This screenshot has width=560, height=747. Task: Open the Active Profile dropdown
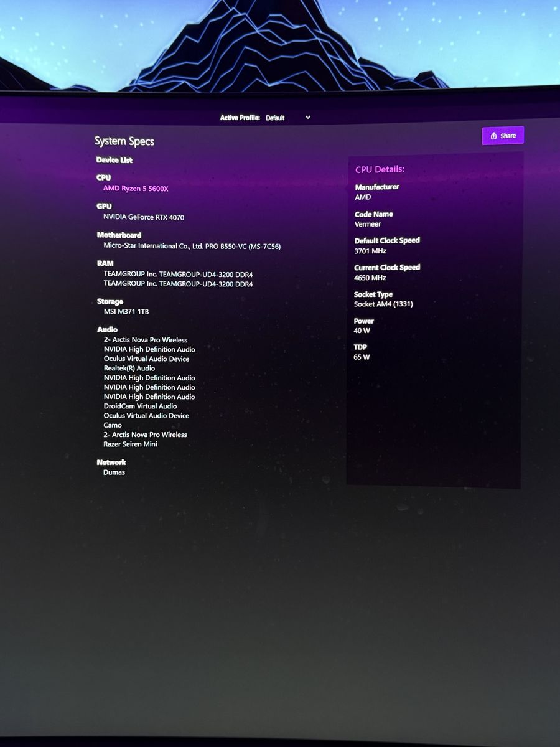(287, 118)
